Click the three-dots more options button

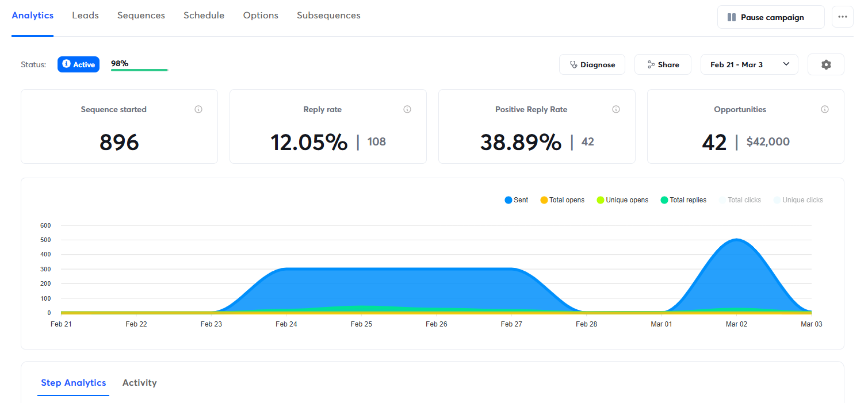842,17
